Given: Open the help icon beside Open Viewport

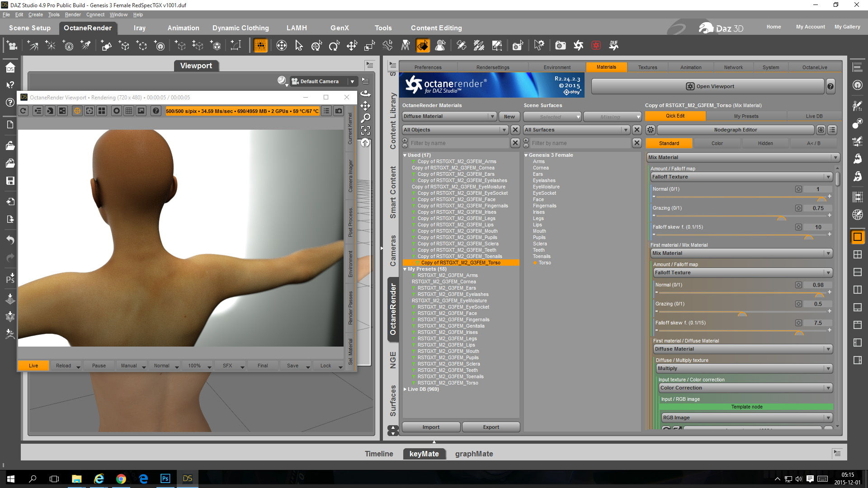Looking at the screenshot, I should tap(830, 86).
